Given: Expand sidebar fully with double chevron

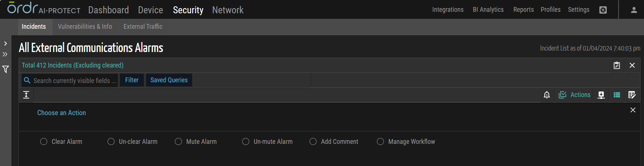Looking at the screenshot, I should [5, 54].
